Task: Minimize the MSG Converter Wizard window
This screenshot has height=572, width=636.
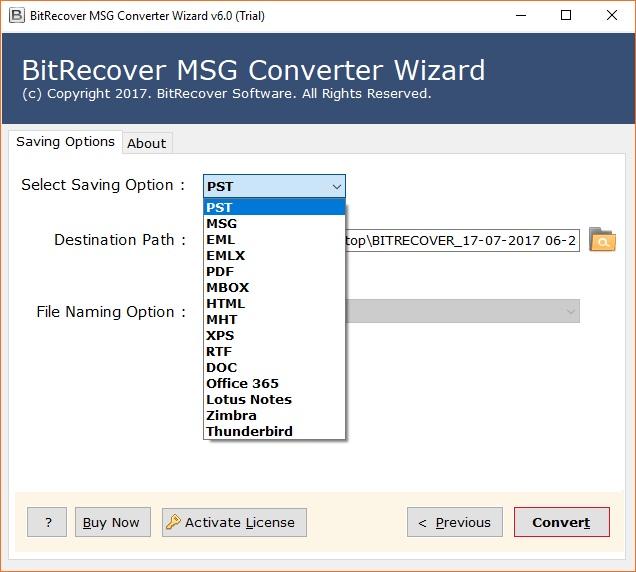Action: (x=521, y=15)
